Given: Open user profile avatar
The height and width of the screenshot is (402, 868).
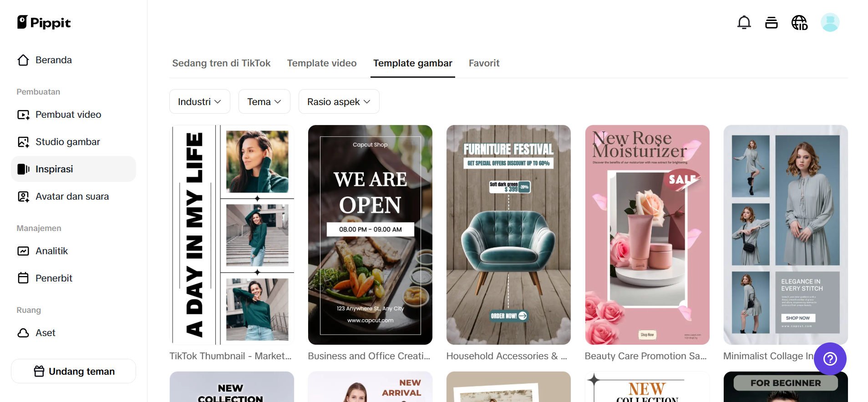Looking at the screenshot, I should (830, 22).
